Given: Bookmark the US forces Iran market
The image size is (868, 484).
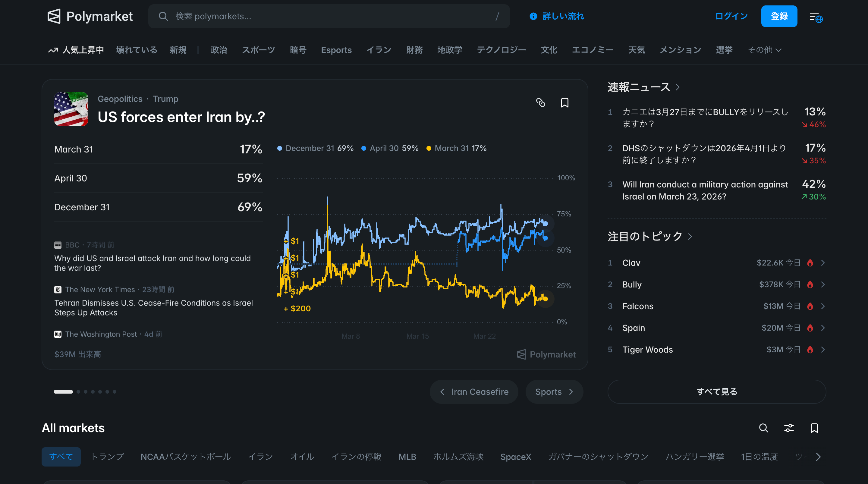Looking at the screenshot, I should [x=565, y=102].
